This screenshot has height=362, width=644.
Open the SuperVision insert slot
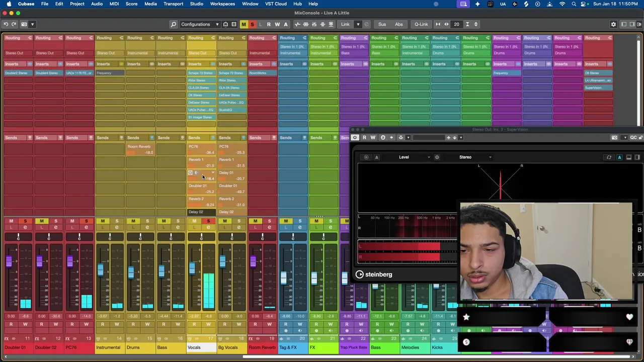pyautogui.click(x=598, y=88)
